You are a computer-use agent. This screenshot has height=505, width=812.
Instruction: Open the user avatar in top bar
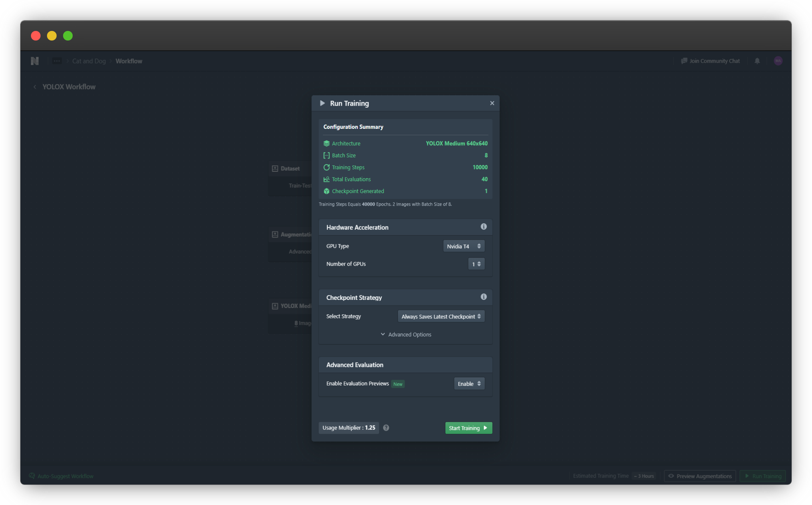778,61
